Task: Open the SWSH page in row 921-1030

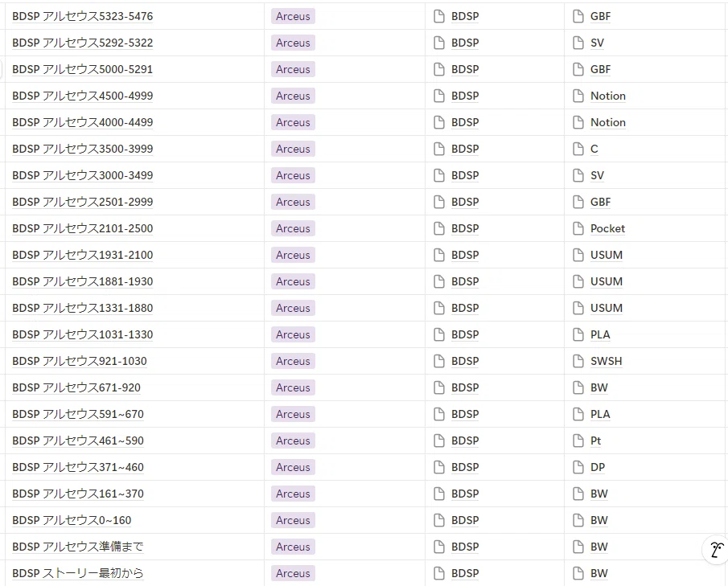Action: [x=606, y=361]
